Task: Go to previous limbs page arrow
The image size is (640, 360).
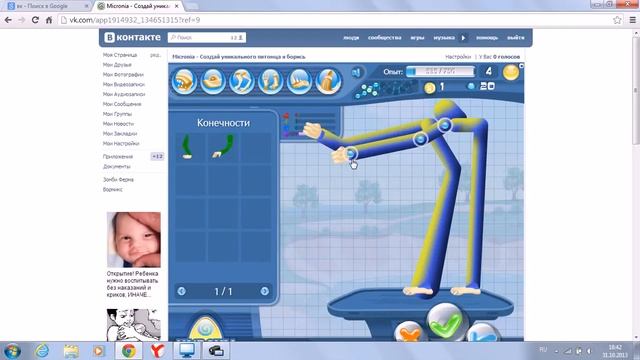Action: click(x=182, y=291)
